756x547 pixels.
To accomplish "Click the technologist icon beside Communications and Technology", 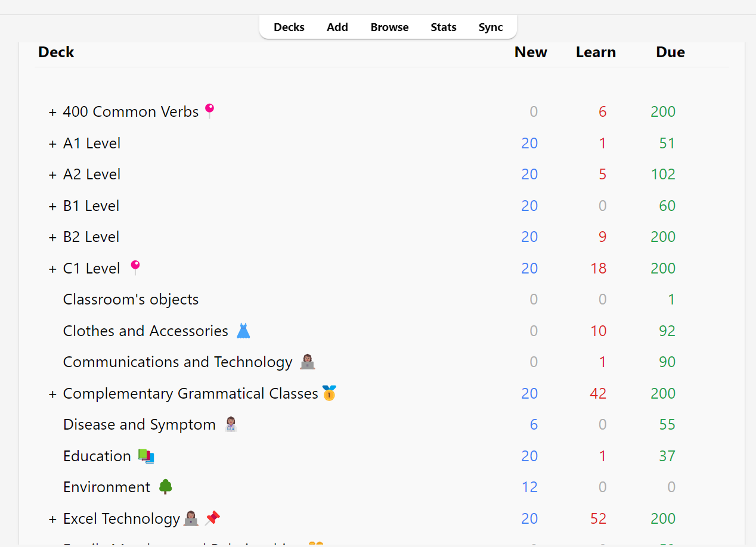I will 308,362.
